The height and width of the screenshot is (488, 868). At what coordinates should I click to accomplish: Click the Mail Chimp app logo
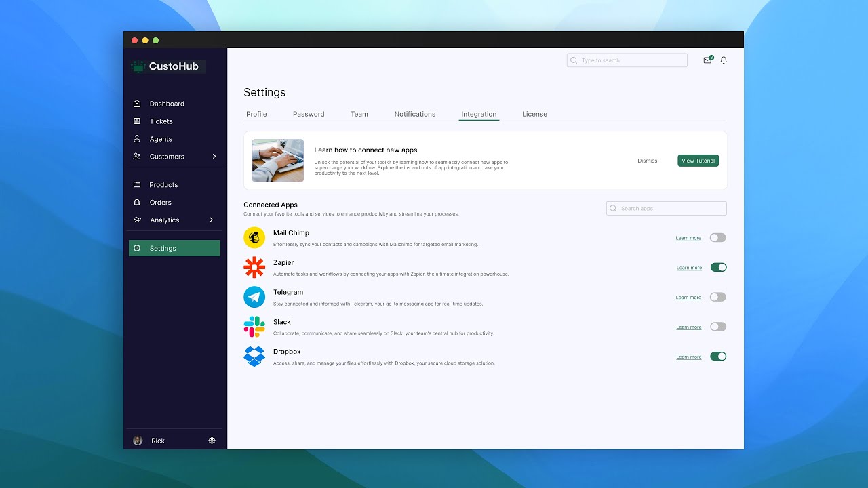[x=254, y=237]
